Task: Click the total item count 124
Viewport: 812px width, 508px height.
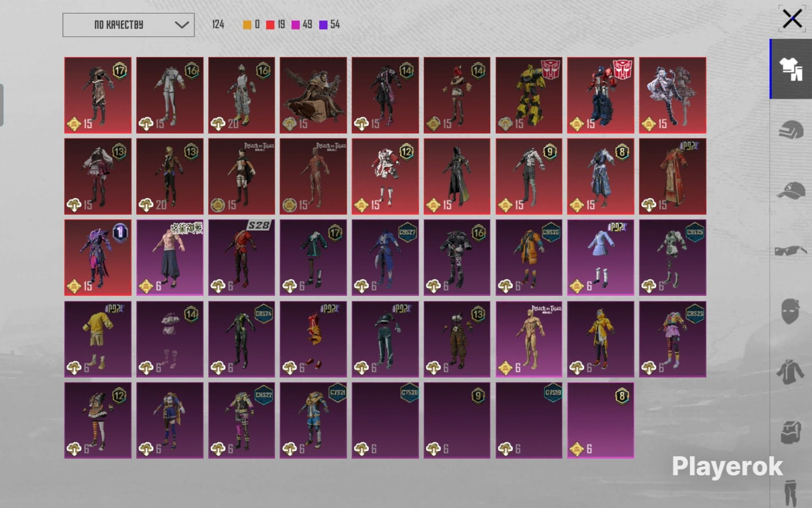Action: (x=218, y=24)
